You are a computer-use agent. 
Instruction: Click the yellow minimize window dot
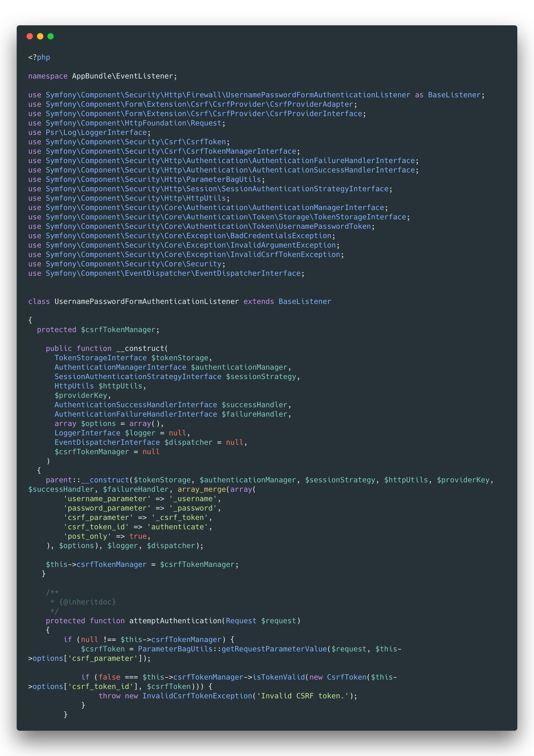(40, 36)
